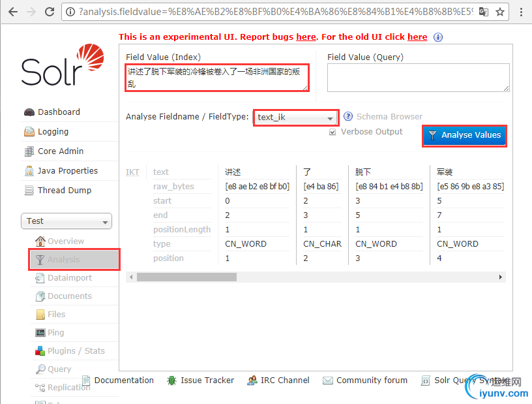
Task: Open Documents page
Action: [70, 296]
